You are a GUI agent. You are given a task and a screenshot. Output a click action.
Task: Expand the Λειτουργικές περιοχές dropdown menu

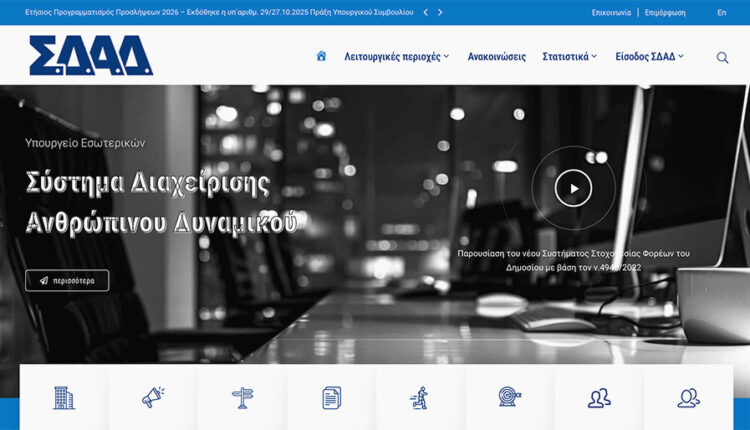396,57
